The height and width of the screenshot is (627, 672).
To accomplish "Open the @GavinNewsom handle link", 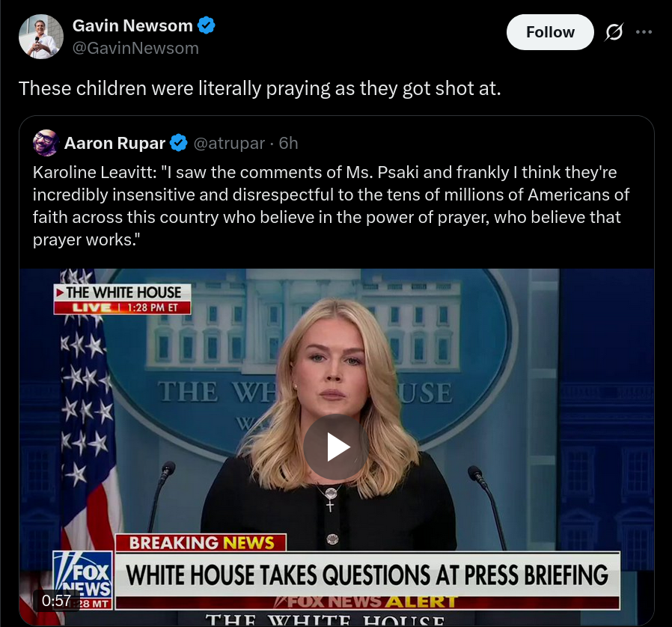I will click(135, 48).
